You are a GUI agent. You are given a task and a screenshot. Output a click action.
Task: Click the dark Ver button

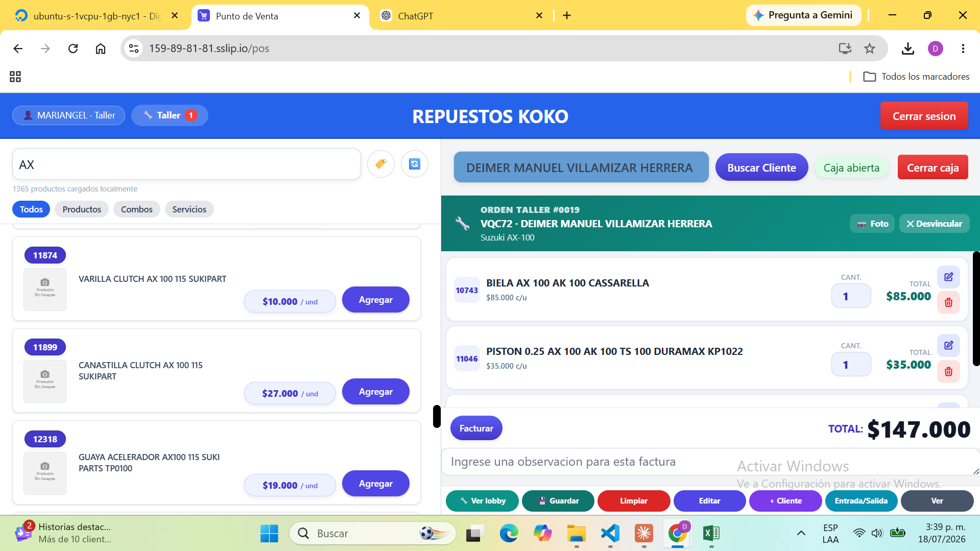937,501
